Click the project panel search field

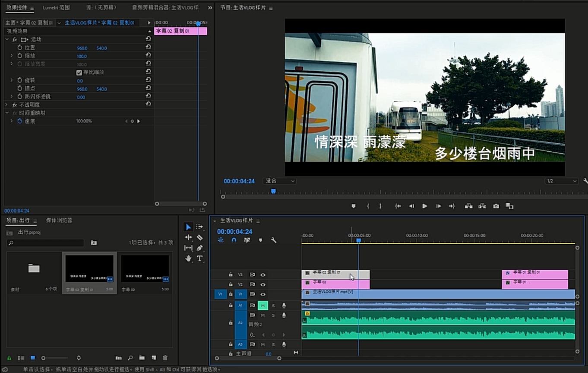(45, 243)
